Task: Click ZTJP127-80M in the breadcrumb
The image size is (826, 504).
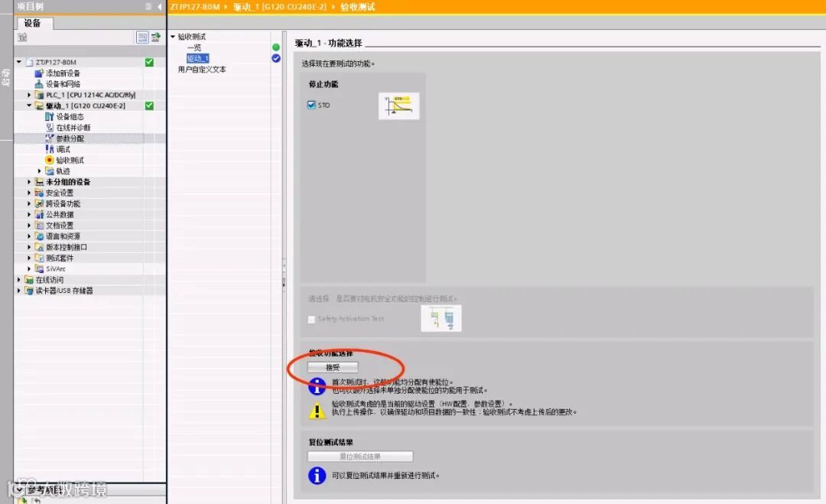Action: pos(194,7)
